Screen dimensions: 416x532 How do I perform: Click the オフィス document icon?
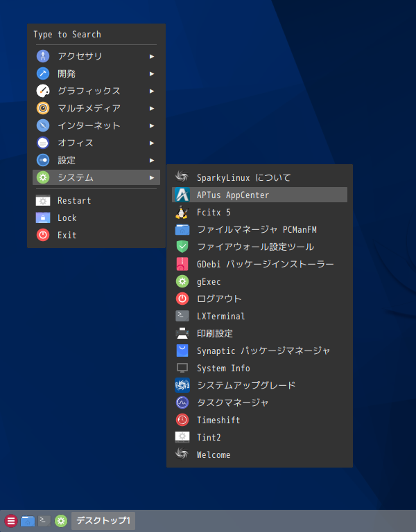pos(43,143)
